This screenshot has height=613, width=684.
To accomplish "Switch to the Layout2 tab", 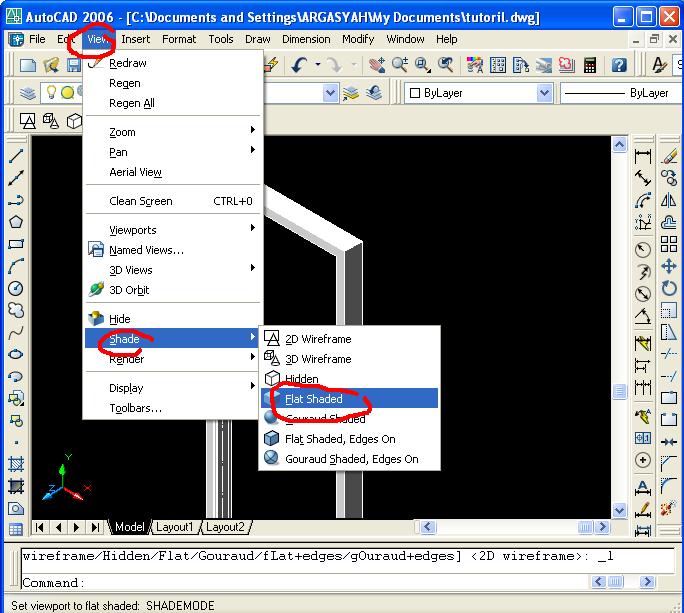I will pos(226,527).
